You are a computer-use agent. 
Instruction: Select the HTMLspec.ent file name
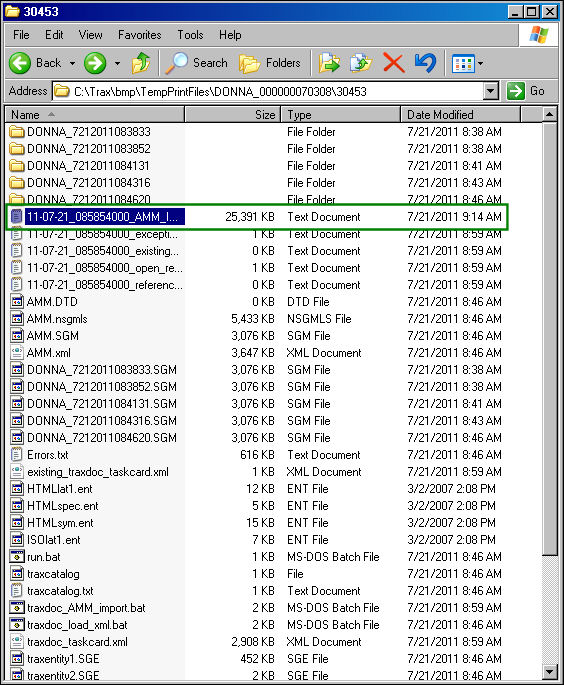pos(62,506)
